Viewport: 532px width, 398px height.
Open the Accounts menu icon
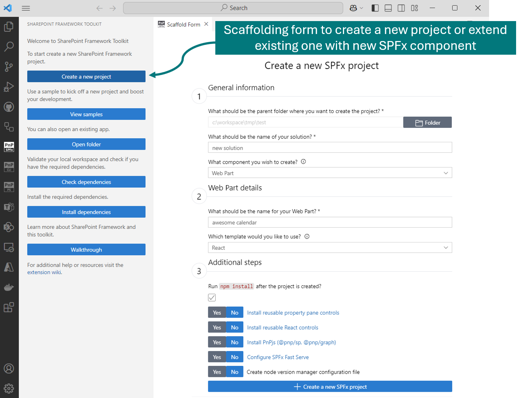pos(9,368)
